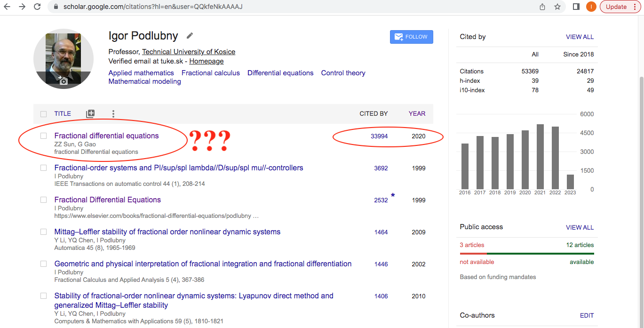
Task: Click the add-article plus icon in header
Action: (90, 113)
